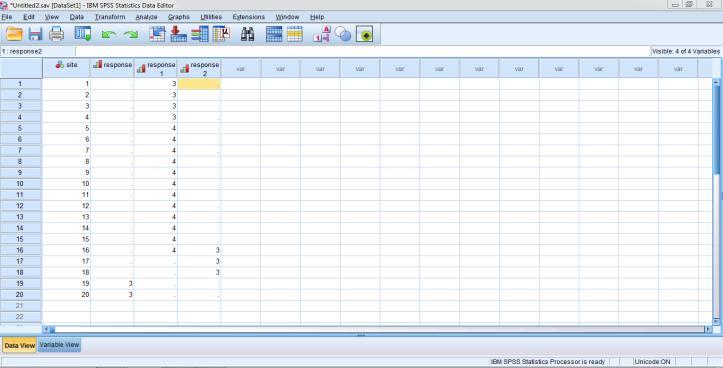The image size is (723, 368).
Task: Click the processor is ready status
Action: click(x=547, y=362)
